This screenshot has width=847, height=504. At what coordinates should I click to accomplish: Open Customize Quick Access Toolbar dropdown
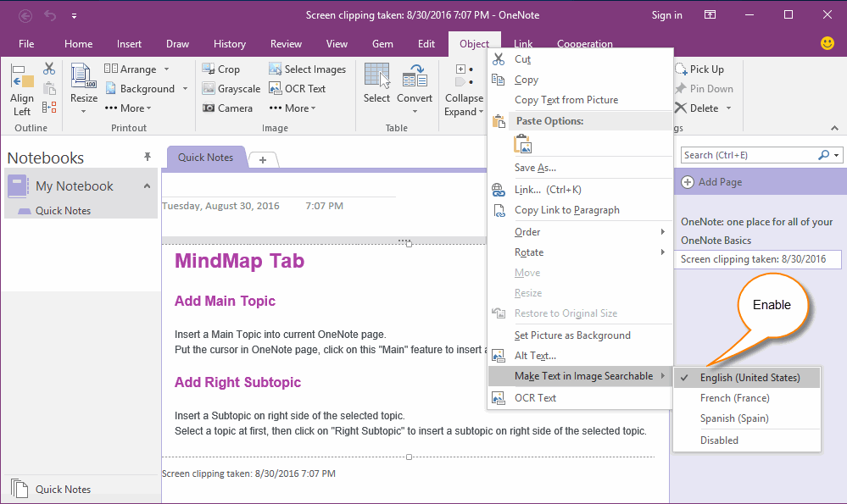click(x=74, y=15)
